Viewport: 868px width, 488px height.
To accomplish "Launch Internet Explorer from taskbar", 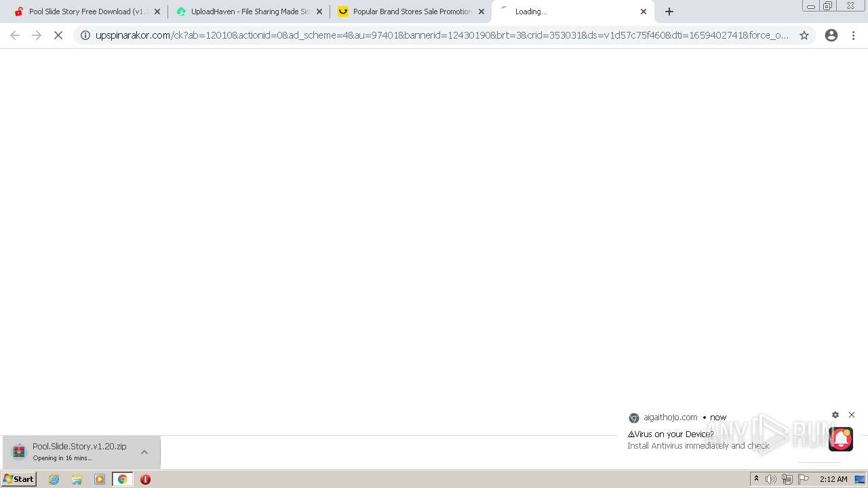I will click(x=54, y=479).
